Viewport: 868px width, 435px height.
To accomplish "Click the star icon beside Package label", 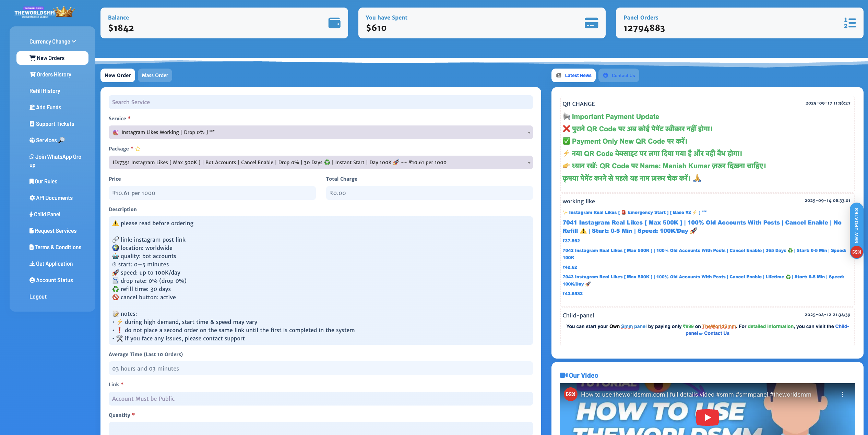I will click(x=138, y=149).
